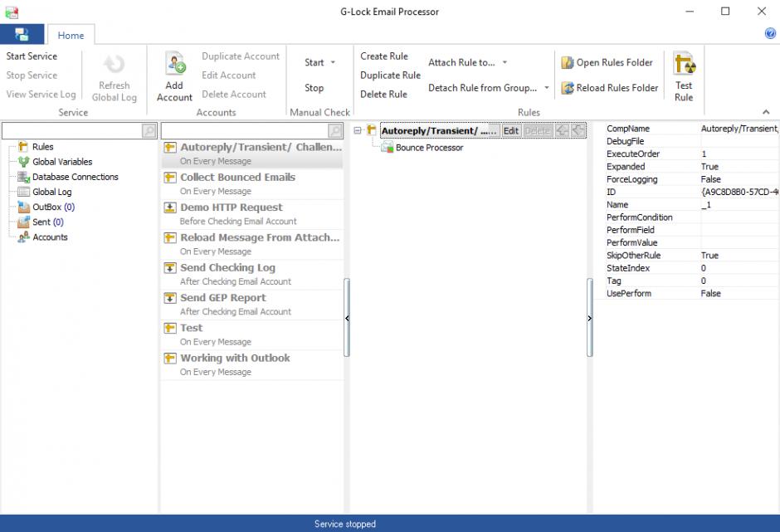Click Working with Outlook rule icon
The image size is (780, 532).
(170, 359)
